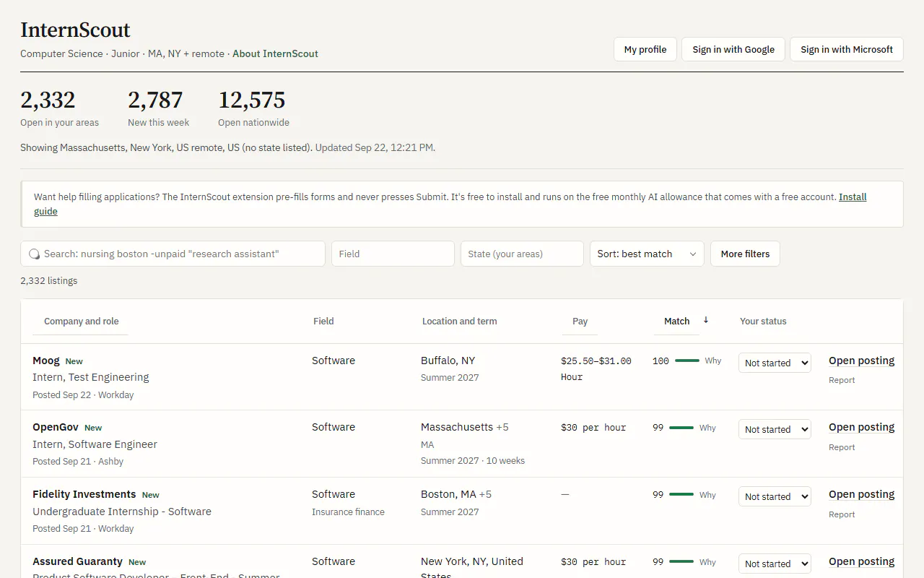This screenshot has width=924, height=578.
Task: Open OpenGov's Not started status dropdown
Action: 775,429
